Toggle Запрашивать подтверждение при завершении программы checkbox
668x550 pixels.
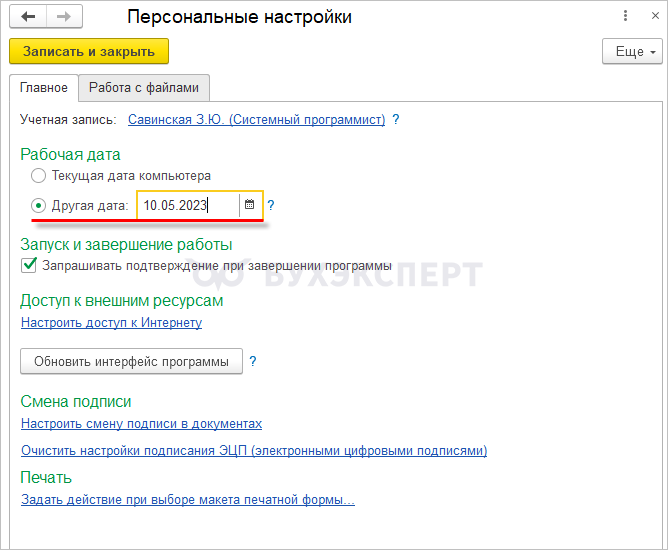29,265
